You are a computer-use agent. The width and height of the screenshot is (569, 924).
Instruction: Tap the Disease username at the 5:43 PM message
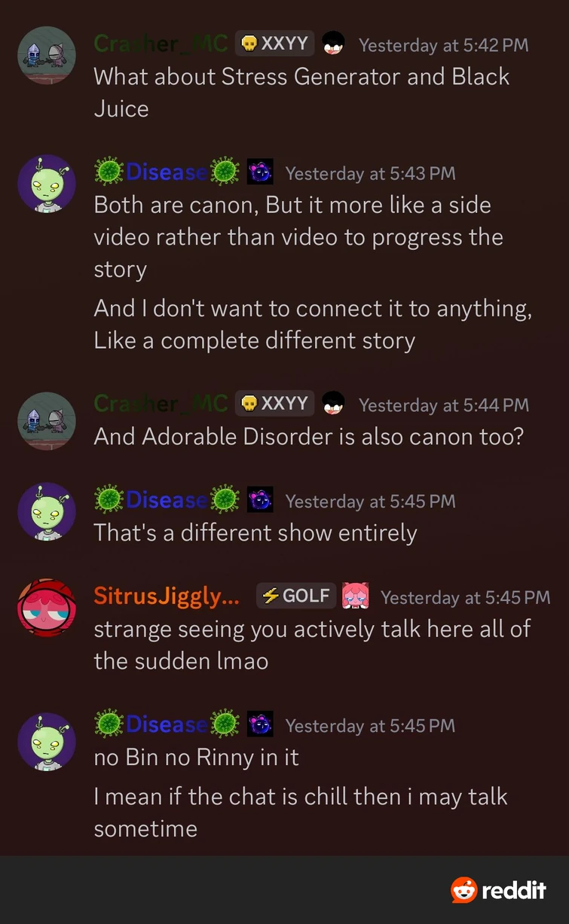167,172
